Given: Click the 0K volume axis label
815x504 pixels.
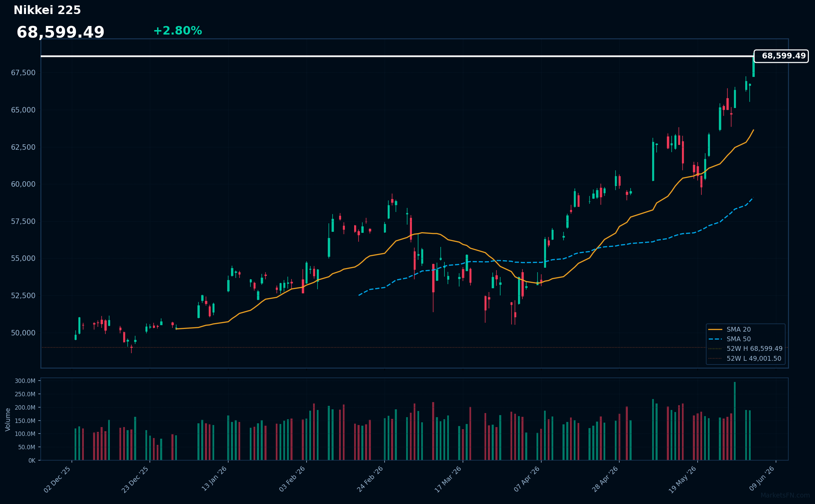Looking at the screenshot, I should pos(32,461).
